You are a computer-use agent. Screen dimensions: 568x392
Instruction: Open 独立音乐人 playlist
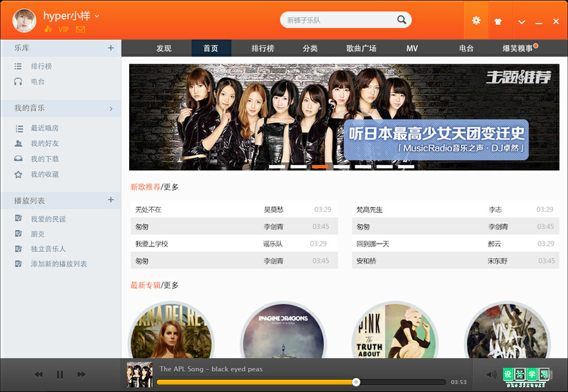click(x=48, y=249)
